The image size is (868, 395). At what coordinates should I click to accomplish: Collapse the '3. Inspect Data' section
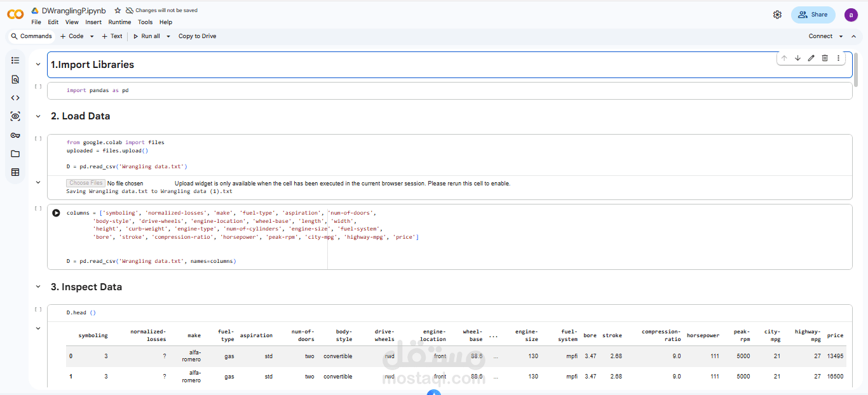tap(38, 287)
